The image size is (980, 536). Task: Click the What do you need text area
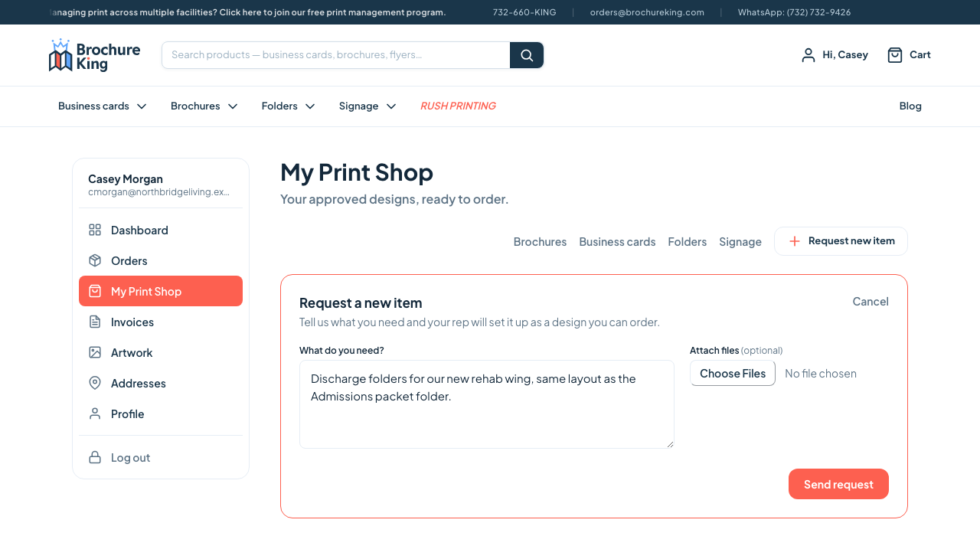[487, 404]
